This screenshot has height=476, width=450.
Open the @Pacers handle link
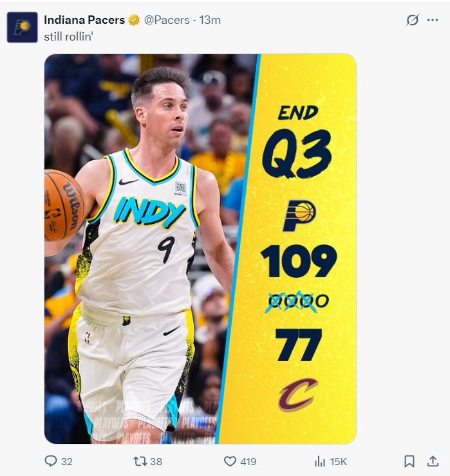click(x=167, y=20)
